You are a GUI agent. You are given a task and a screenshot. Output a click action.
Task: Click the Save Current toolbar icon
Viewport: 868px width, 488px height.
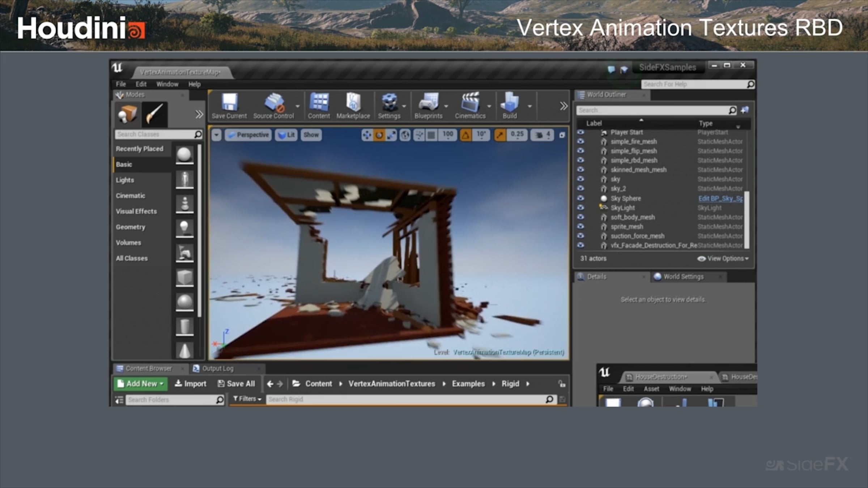[229, 102]
